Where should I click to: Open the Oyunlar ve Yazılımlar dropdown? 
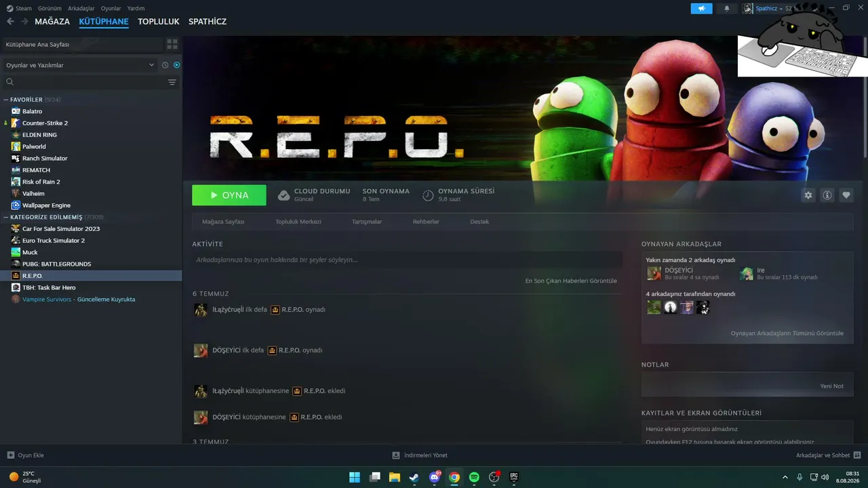80,65
